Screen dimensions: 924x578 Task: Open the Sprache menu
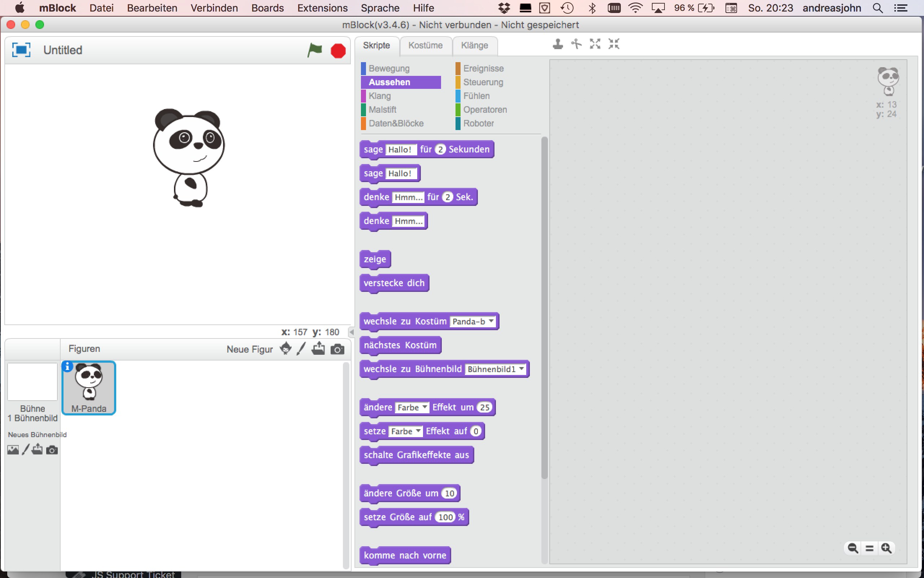[380, 8]
